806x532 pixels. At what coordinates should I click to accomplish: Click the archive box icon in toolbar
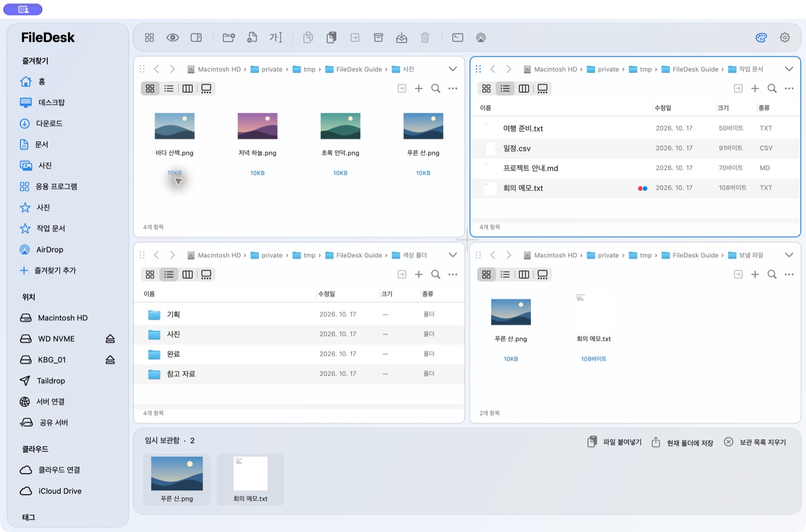click(378, 38)
